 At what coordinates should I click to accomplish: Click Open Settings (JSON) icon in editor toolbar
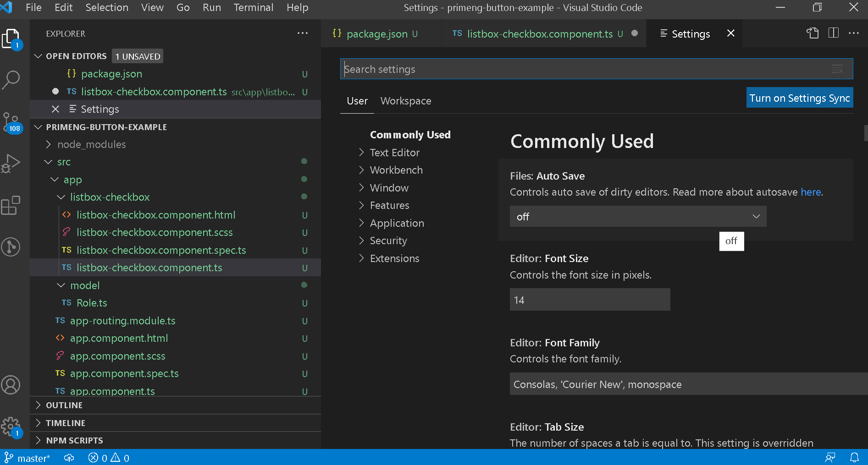click(813, 33)
